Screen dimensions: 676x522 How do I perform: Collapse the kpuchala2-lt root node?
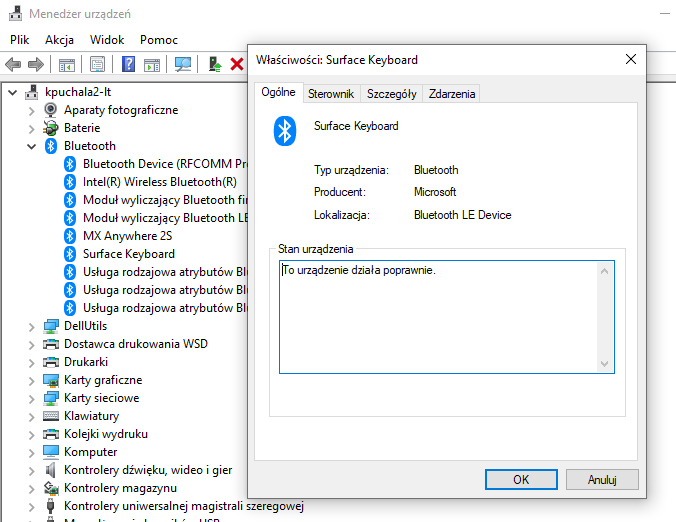(13, 92)
